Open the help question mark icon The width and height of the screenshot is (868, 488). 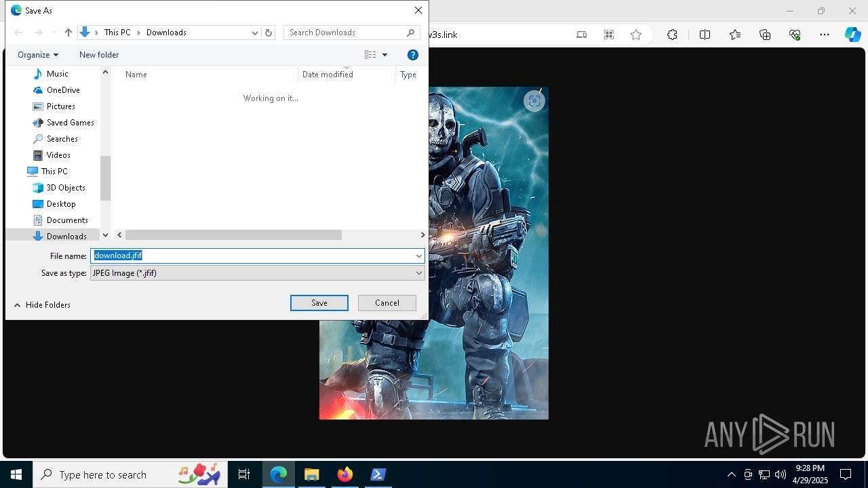pos(412,55)
